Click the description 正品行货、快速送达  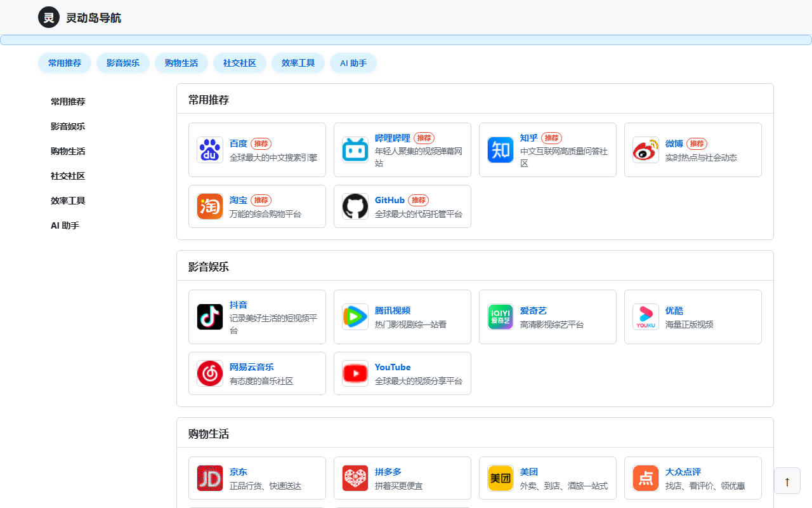tap(265, 486)
